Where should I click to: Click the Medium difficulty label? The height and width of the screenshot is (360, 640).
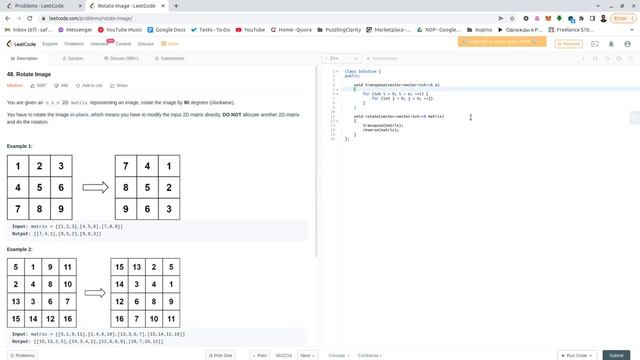(15, 86)
